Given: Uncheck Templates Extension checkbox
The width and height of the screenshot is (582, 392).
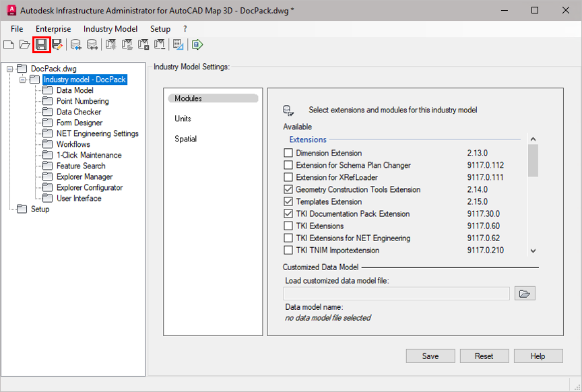Looking at the screenshot, I should (x=288, y=201).
